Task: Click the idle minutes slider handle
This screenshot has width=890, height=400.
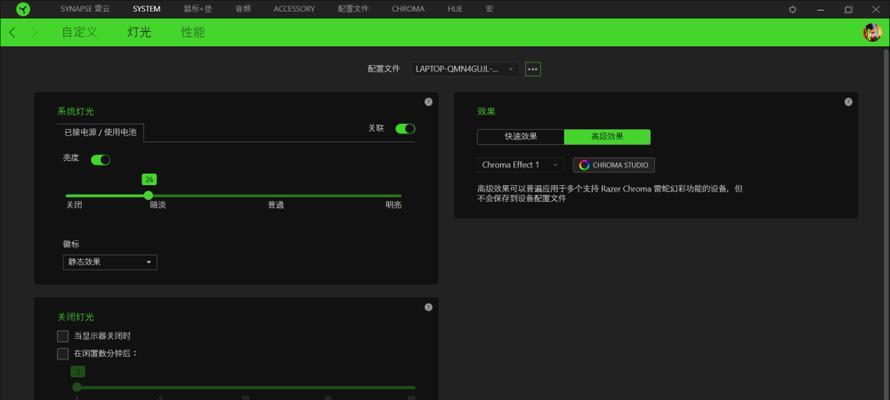Action: pyautogui.click(x=77, y=387)
